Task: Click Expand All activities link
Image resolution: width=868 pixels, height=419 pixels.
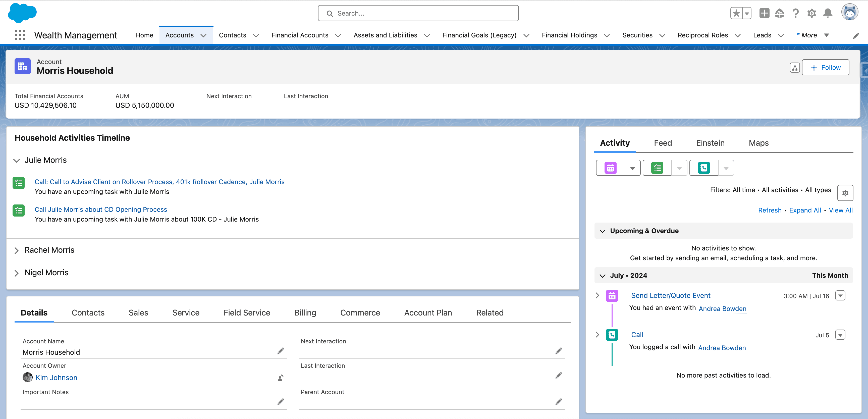Action: click(805, 210)
